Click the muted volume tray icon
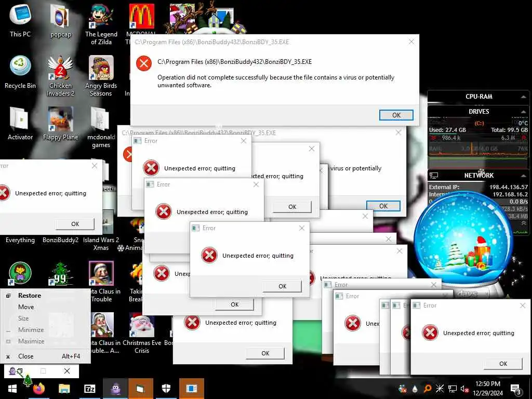 coord(465,389)
